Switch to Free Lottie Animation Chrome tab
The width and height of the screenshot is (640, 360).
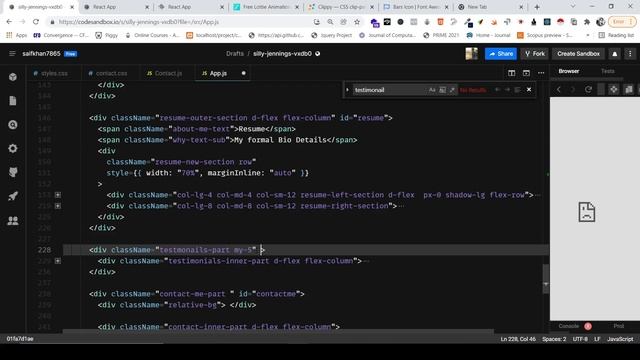[x=266, y=7]
